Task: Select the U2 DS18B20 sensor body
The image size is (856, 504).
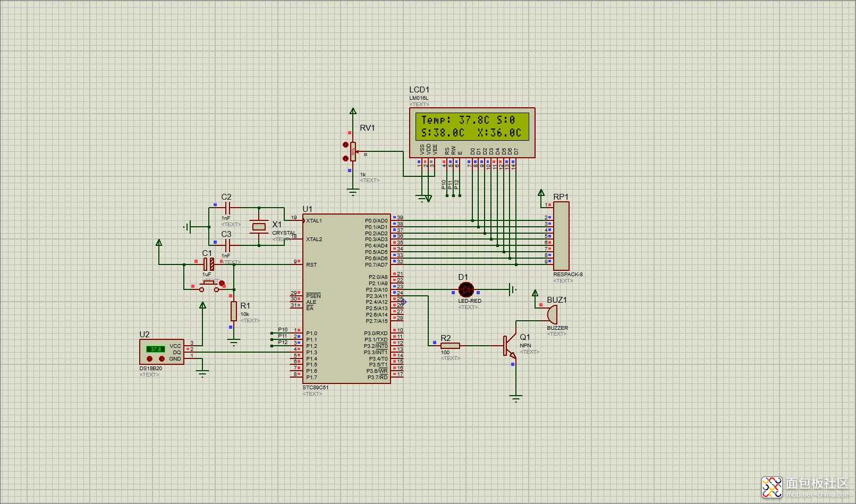Action: [x=162, y=352]
